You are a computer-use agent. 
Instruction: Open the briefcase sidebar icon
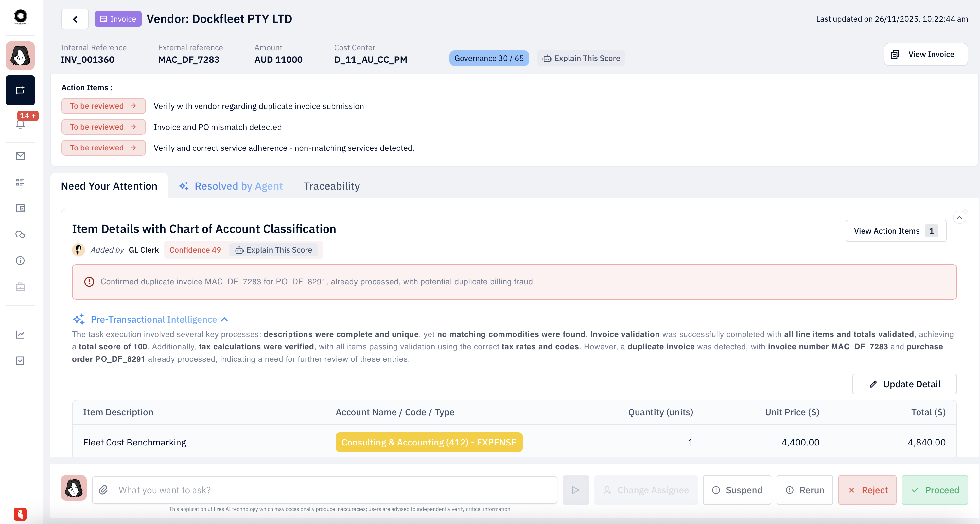pos(20,287)
